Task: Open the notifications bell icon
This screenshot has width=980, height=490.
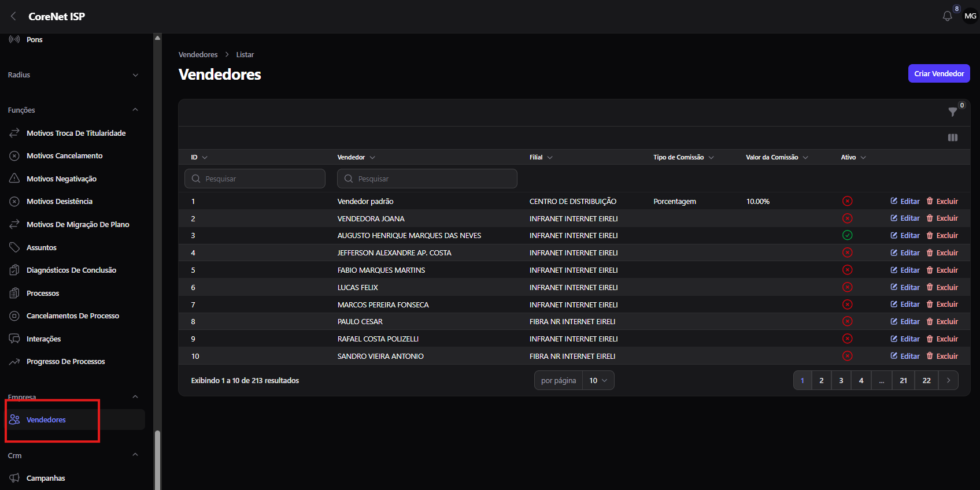Action: click(947, 16)
